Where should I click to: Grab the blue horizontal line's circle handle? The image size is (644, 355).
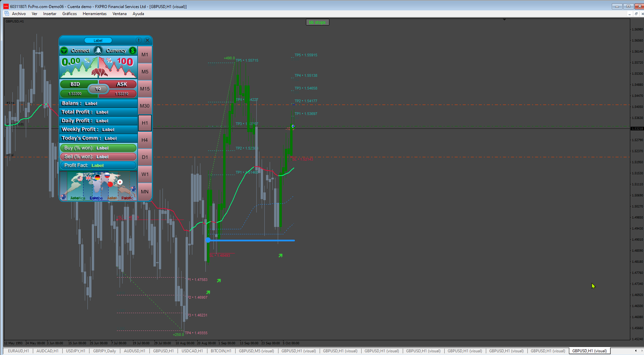pyautogui.click(x=208, y=240)
